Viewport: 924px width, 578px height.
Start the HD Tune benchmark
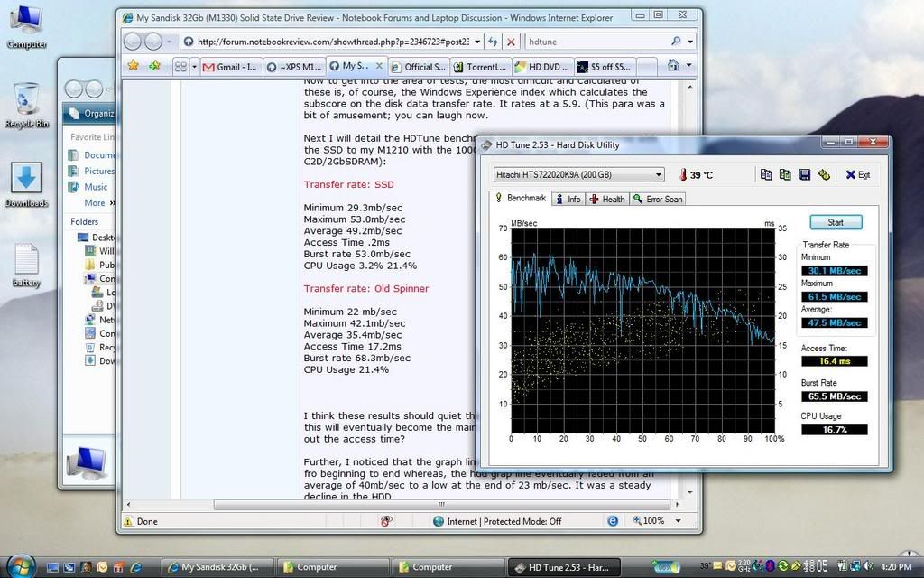coord(836,222)
